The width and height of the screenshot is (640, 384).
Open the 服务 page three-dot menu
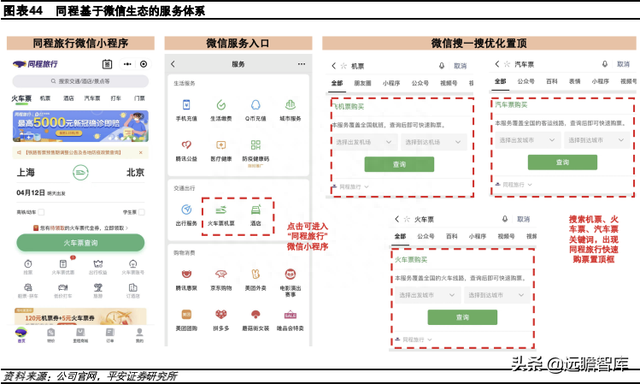(x=301, y=64)
